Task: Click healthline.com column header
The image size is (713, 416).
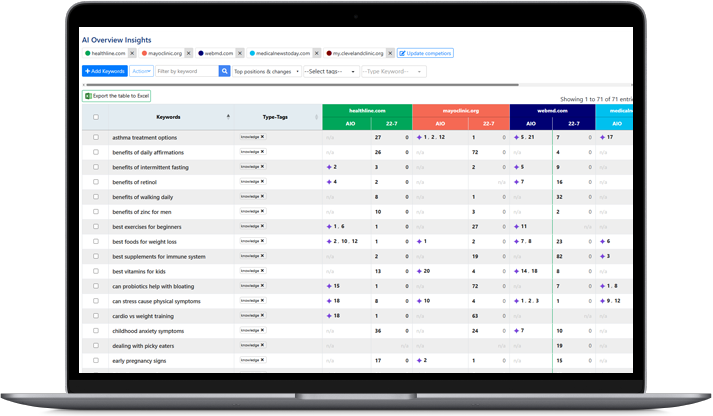Action: coord(367,110)
